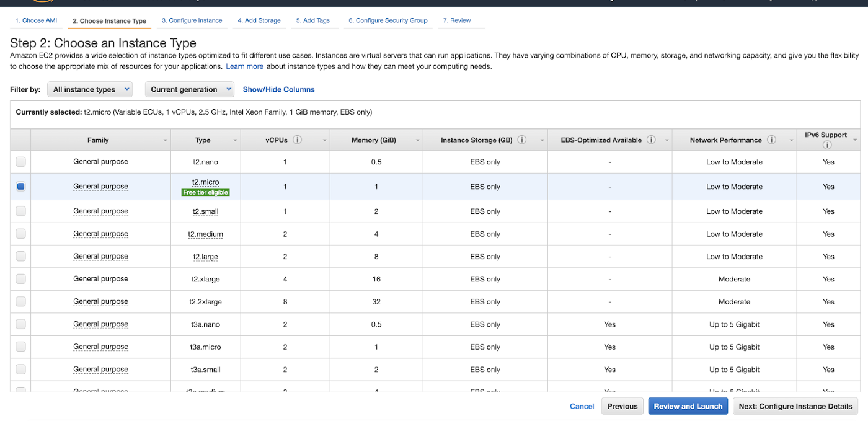Click the IPv6 Support info icon
This screenshot has height=421, width=868.
[826, 146]
